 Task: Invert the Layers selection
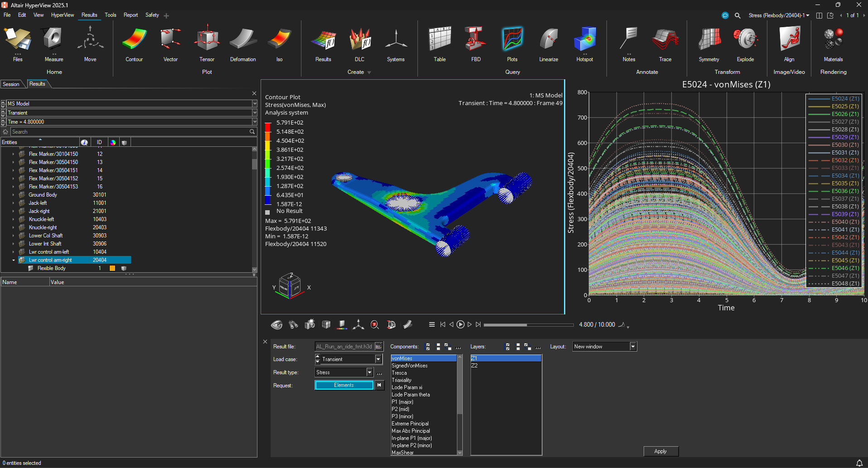528,347
